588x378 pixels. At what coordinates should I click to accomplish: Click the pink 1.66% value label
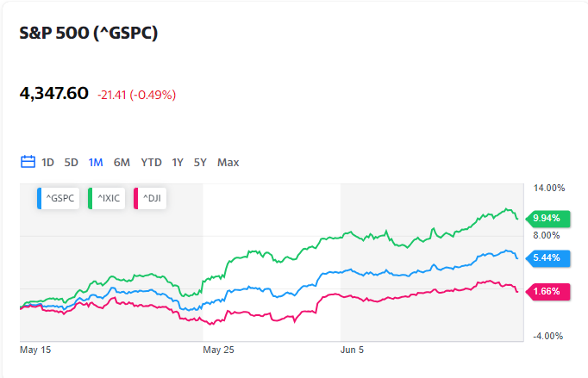coord(547,291)
